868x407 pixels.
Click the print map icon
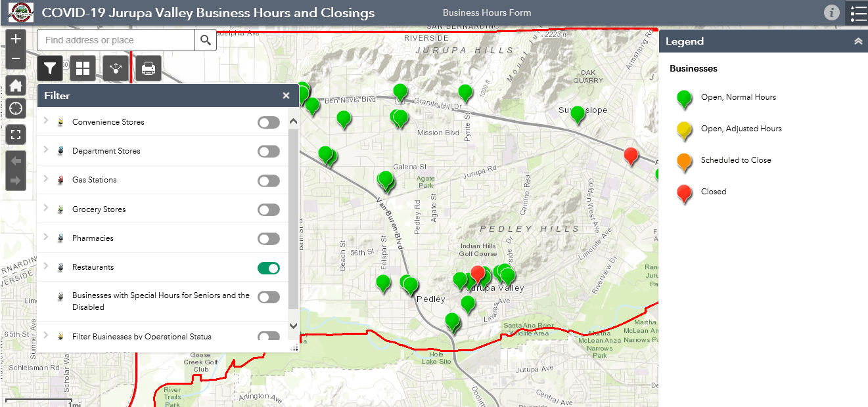(x=148, y=68)
